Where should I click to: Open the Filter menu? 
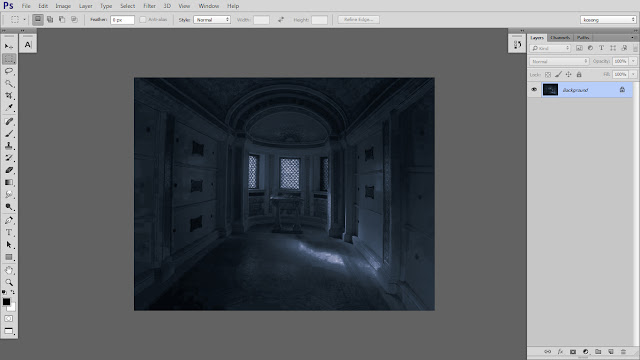click(149, 6)
